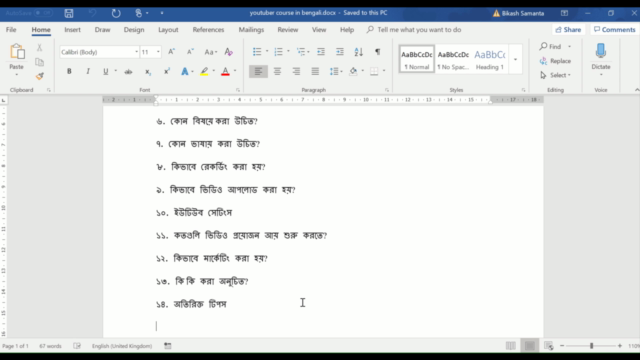Expand the Numbering list dropdown arrow
640x360 pixels.
[288, 52]
